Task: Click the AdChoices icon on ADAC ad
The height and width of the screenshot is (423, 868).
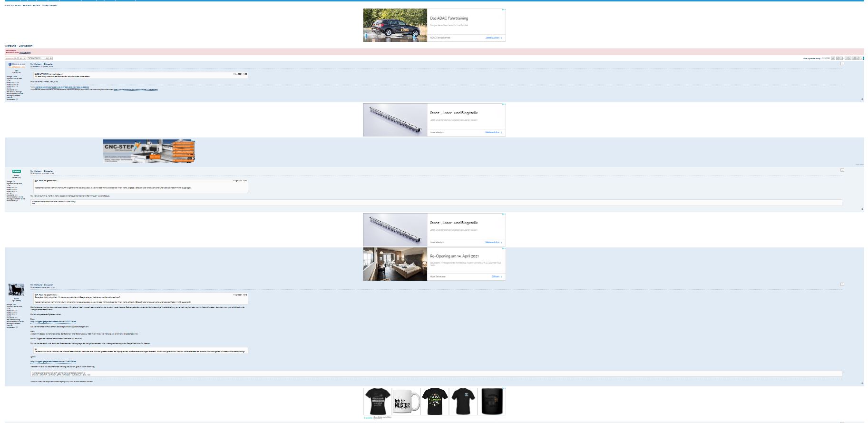Action: pyautogui.click(x=504, y=10)
